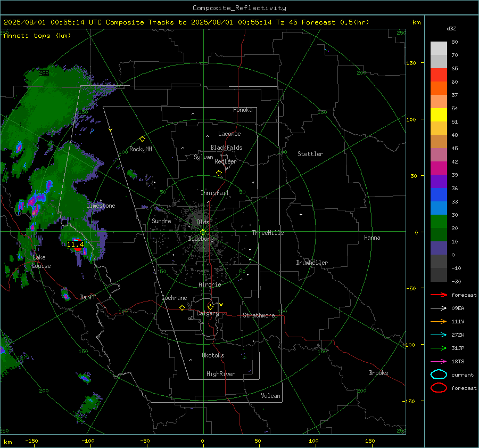Screen dimensions: 479x448
Task: Click the Cochrane yellow diamond marker
Action: click(183, 307)
